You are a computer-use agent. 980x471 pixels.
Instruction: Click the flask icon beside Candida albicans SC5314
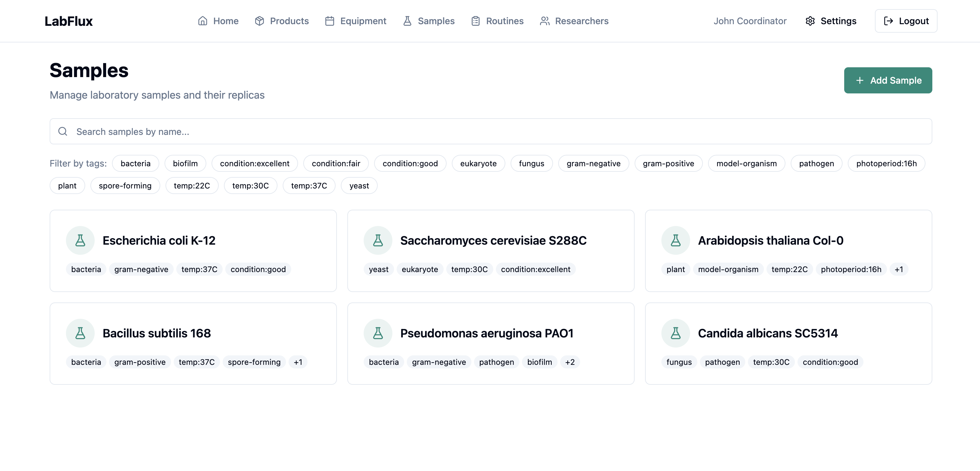[675, 333]
